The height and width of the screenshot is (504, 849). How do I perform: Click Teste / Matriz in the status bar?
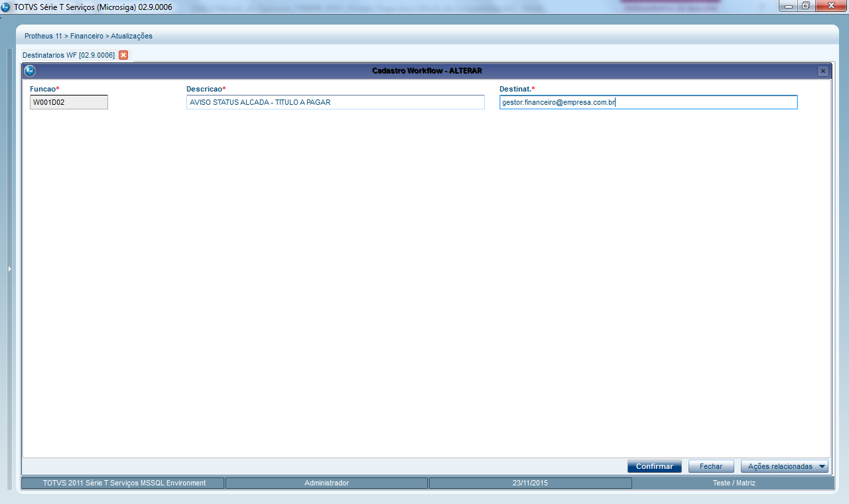pos(733,483)
